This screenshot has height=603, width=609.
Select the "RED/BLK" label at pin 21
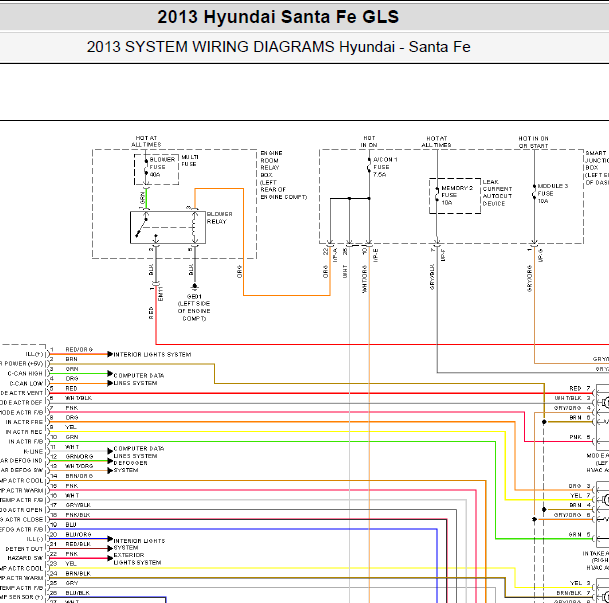coord(78,544)
